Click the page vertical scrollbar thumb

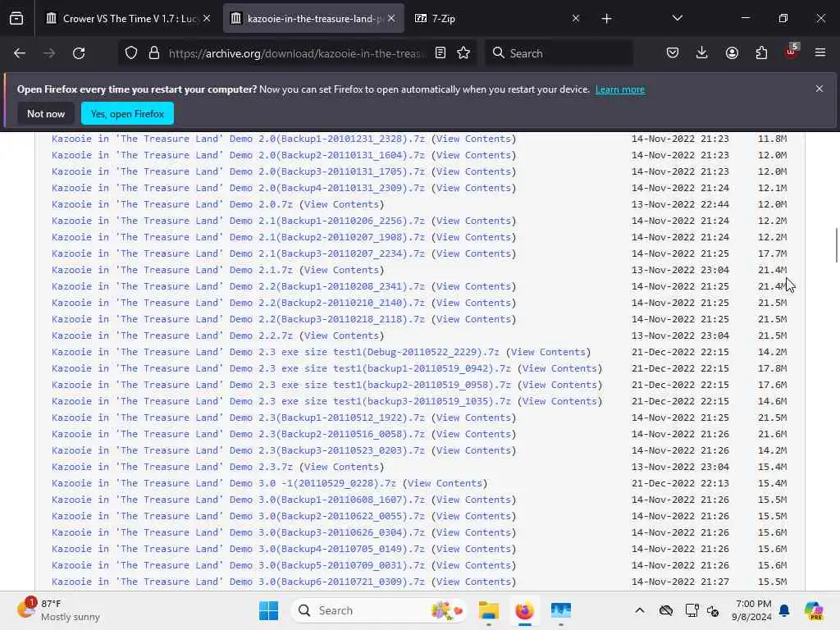836,244
